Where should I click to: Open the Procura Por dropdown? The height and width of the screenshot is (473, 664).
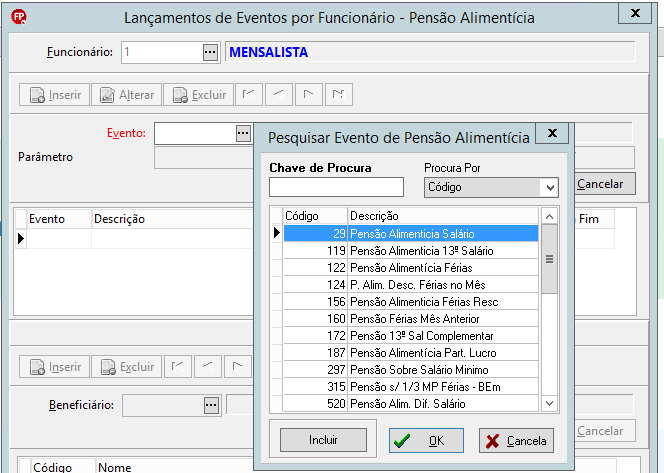[550, 188]
